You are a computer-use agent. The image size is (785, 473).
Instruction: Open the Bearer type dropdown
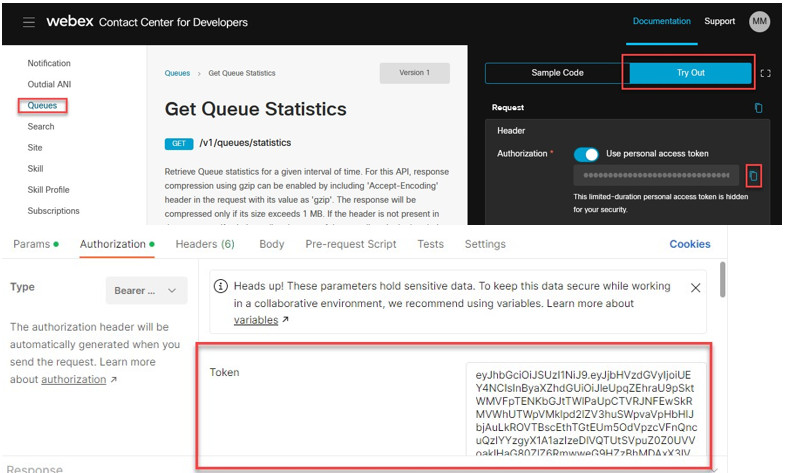tap(146, 291)
